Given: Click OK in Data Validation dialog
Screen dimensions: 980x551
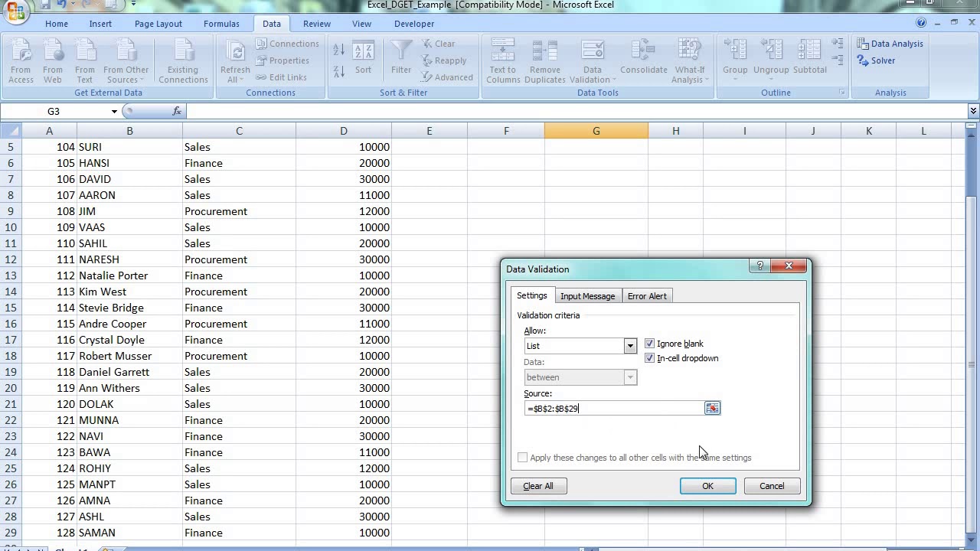Looking at the screenshot, I should pos(708,486).
